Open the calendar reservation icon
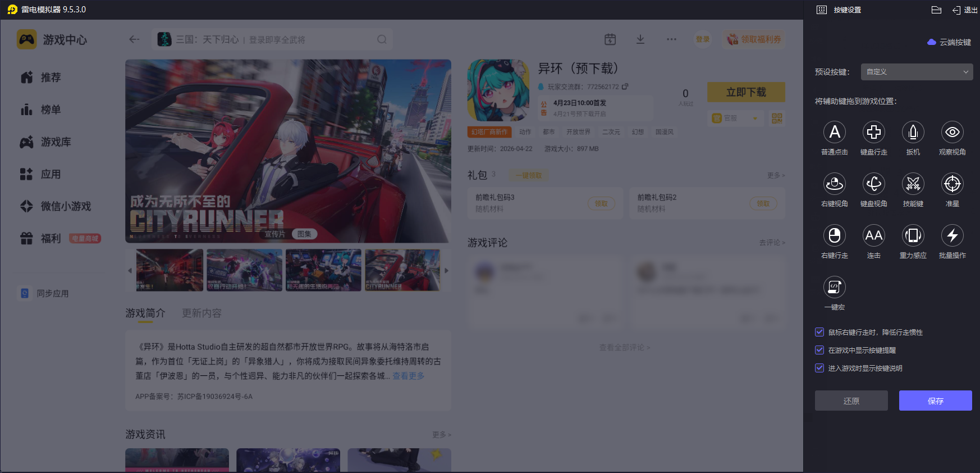 [610, 39]
